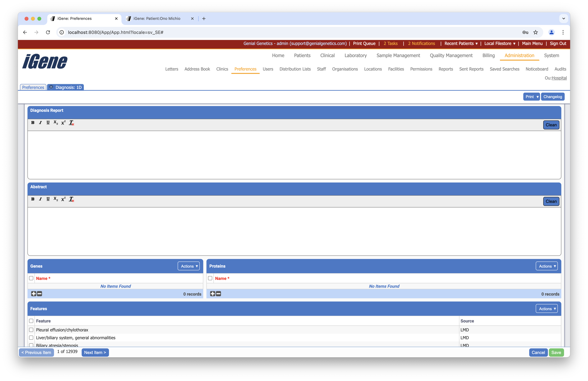Tick the Liver/biliary system abnormalities row
Image resolution: width=588 pixels, height=381 pixels.
point(31,338)
